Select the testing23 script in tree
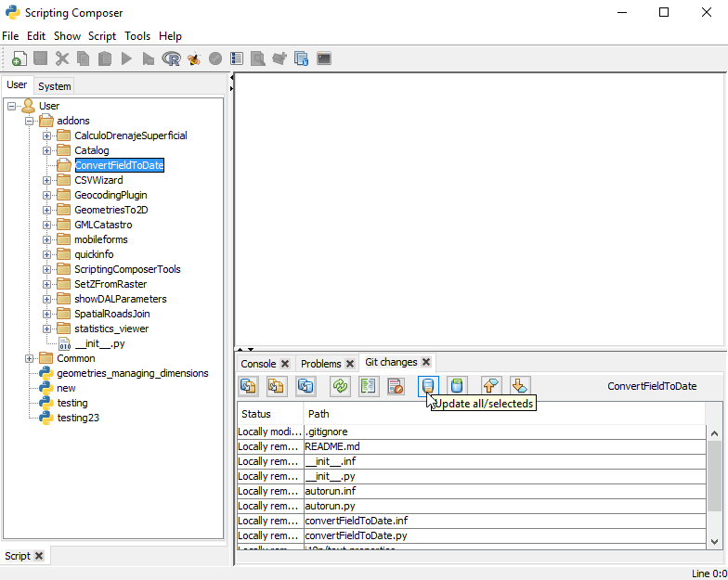The height and width of the screenshot is (580, 728). tap(78, 418)
